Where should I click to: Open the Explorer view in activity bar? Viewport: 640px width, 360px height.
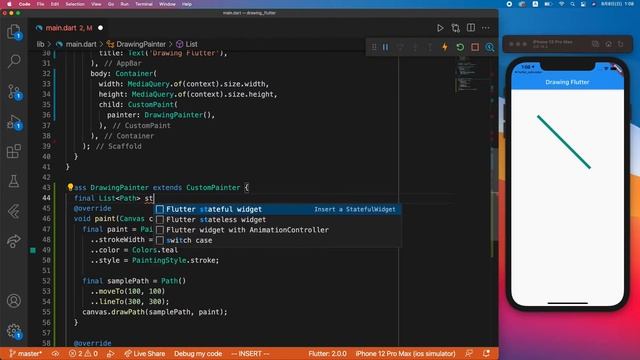13,31
